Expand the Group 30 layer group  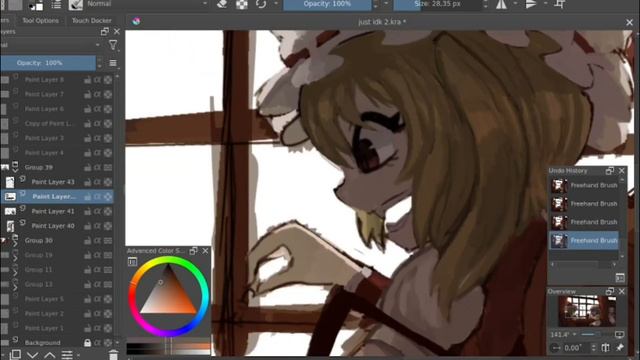(15, 243)
